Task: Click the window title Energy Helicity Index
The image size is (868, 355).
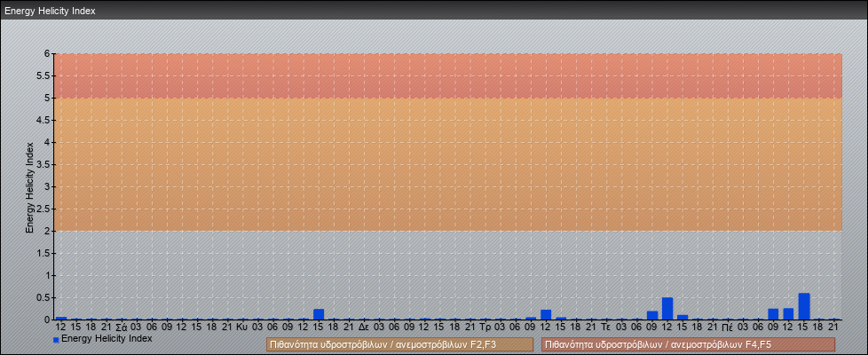Action: [50, 11]
